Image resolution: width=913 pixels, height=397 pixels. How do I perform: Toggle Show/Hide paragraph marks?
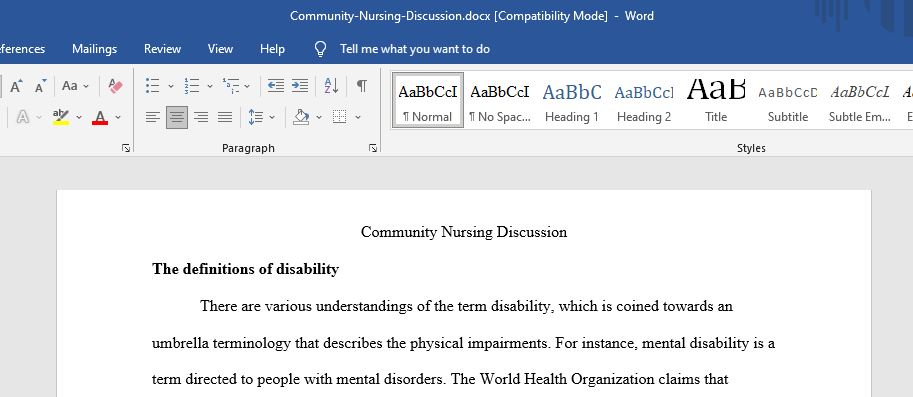[362, 86]
